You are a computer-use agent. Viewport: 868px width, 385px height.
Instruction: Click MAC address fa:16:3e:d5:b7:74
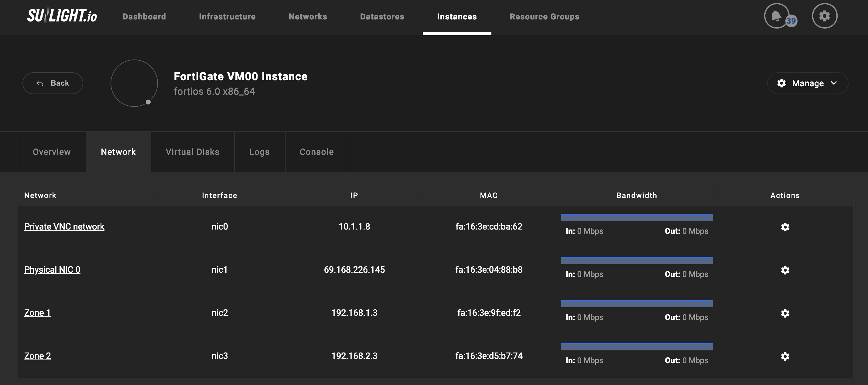489,356
